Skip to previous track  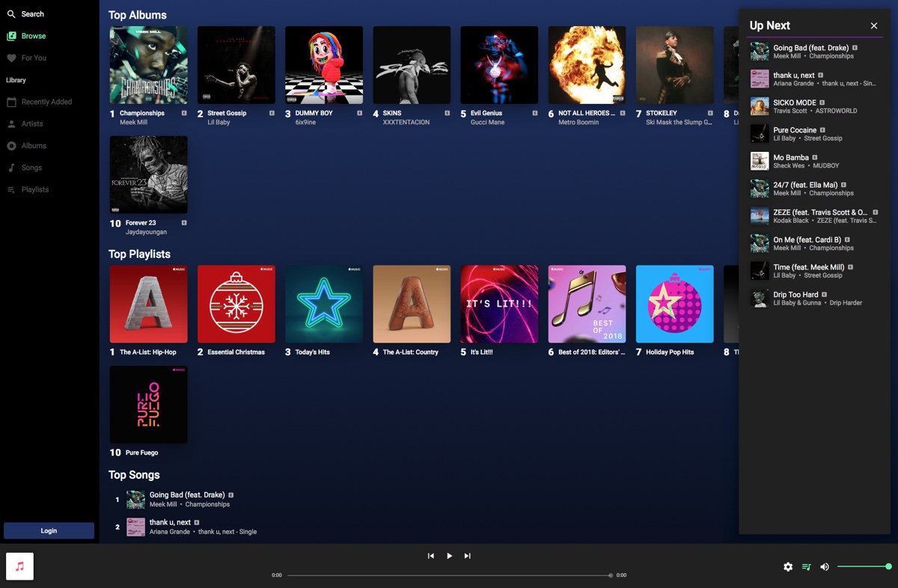[430, 556]
